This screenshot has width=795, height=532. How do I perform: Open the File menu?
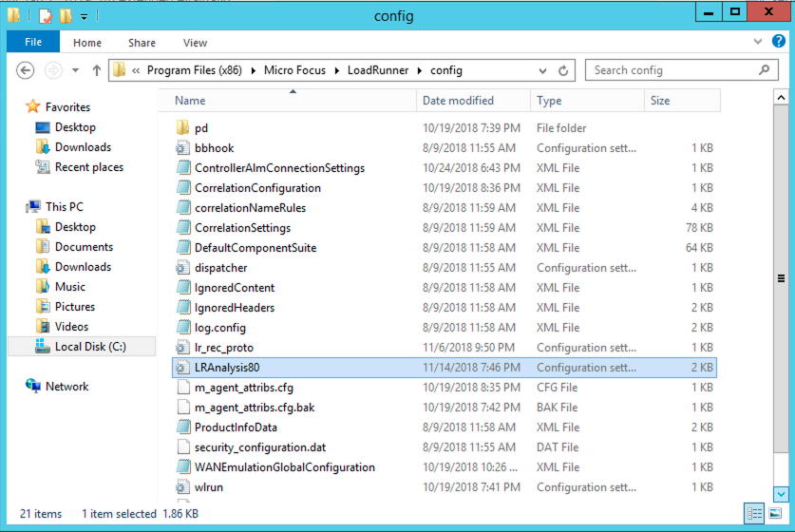pyautogui.click(x=32, y=43)
